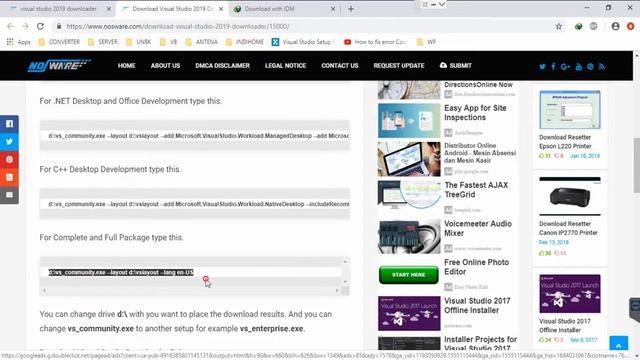Viewport: 640px width, 360px height.
Task: Open the Chrome profile avatar icon
Action: (616, 26)
